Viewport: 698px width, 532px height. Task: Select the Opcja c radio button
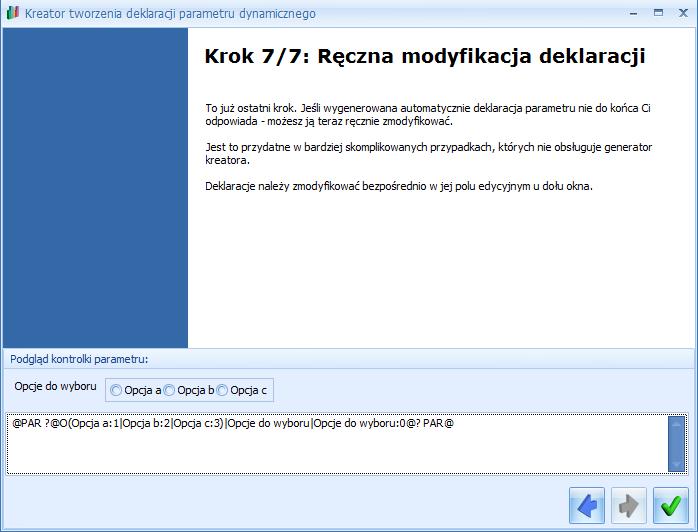(x=222, y=390)
